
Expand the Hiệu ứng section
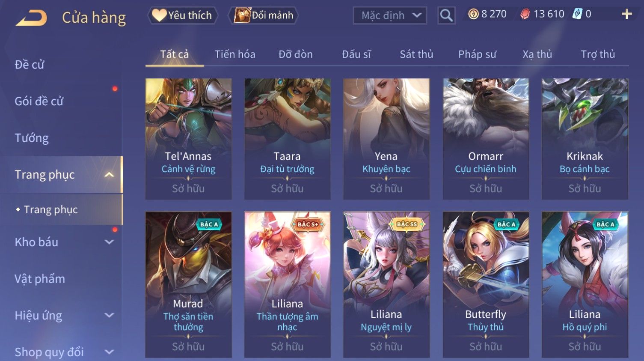click(110, 316)
